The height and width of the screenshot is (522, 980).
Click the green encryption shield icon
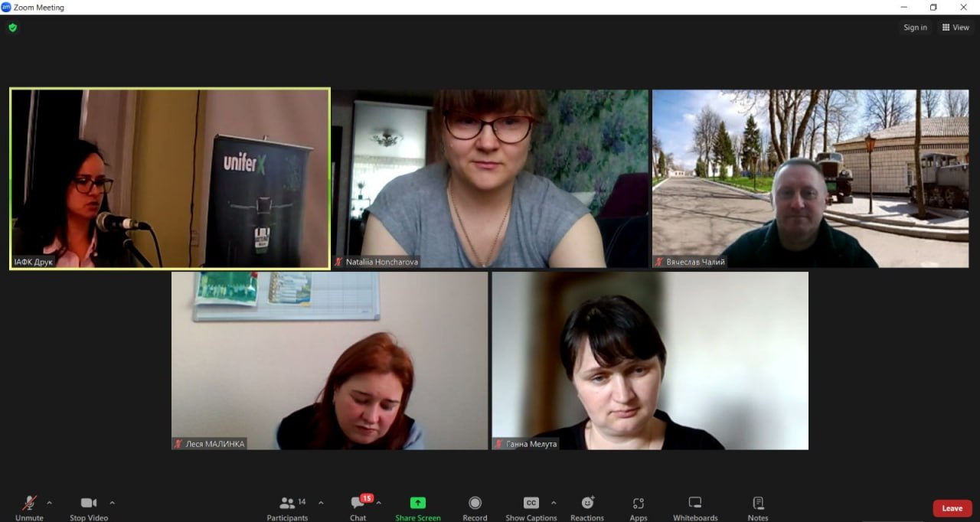[12, 28]
